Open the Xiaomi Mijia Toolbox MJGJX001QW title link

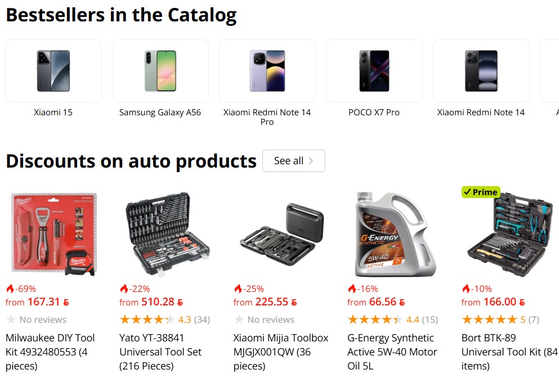tap(281, 352)
